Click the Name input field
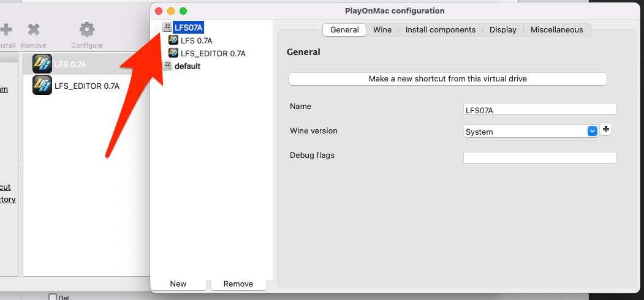 (x=540, y=109)
